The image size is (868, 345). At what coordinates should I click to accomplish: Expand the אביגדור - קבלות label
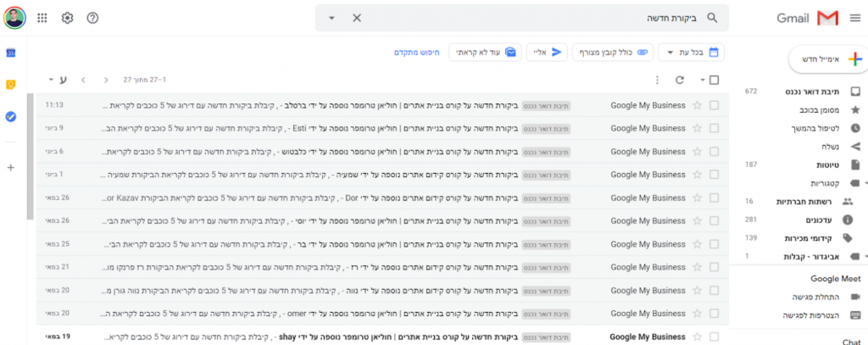click(x=865, y=257)
